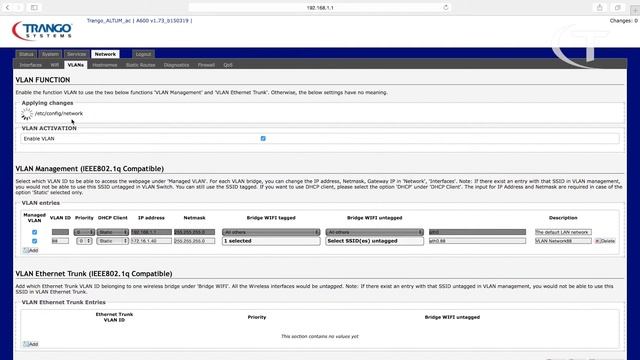This screenshot has width=640, height=360.
Task: Add a VLAN Ethernet Trunk entry
Action: coord(31,344)
